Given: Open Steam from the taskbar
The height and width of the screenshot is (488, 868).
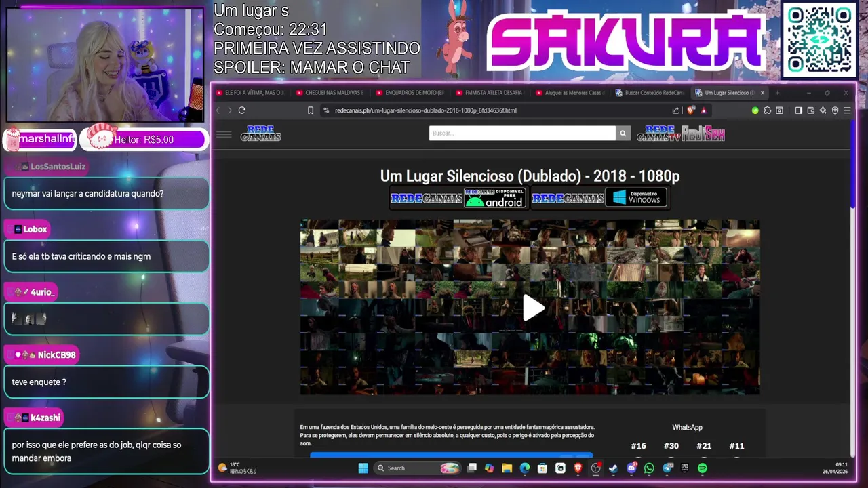Looking at the screenshot, I should pos(613,468).
